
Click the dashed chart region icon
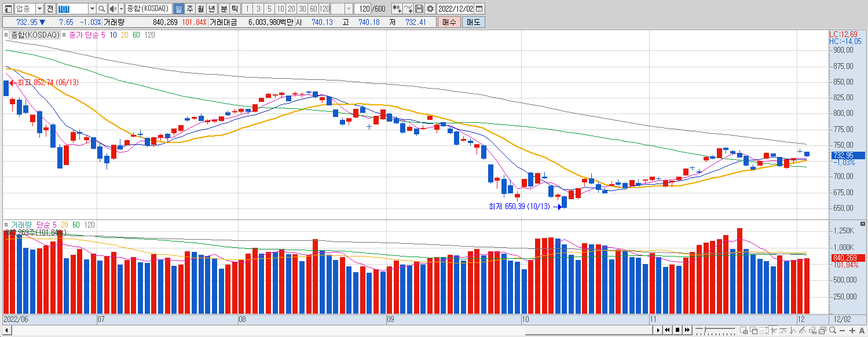pos(763,331)
